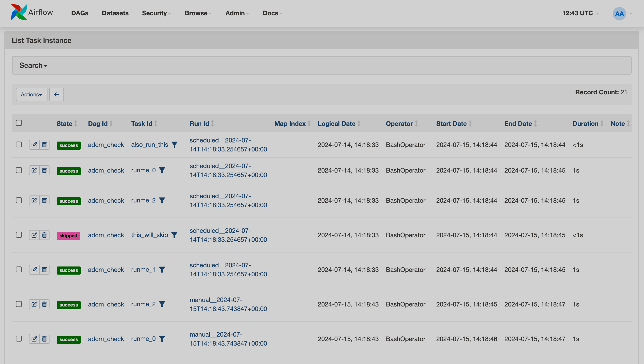Edit the also_run_this task instance

click(x=34, y=144)
